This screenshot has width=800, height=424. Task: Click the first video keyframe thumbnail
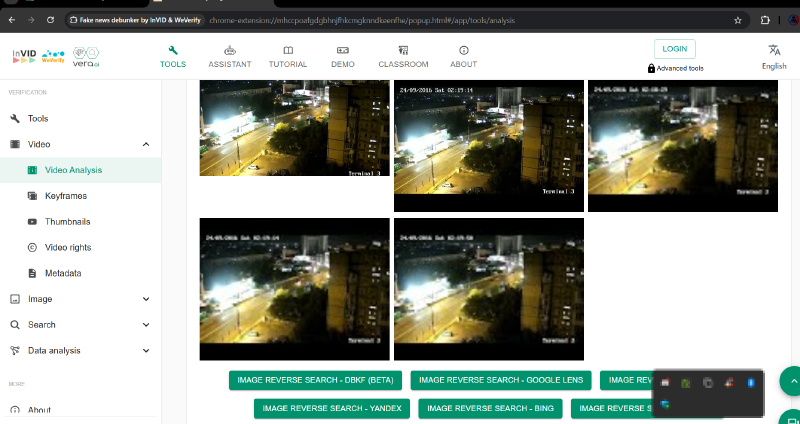click(x=294, y=128)
